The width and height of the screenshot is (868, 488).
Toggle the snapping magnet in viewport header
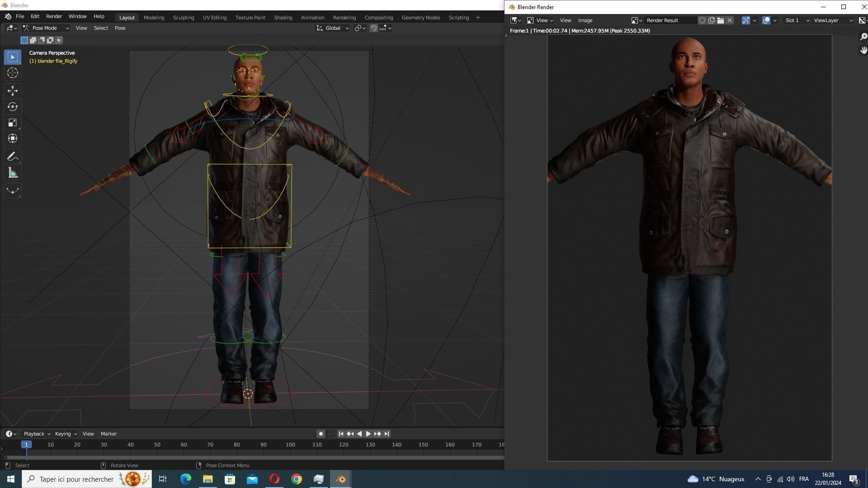(x=374, y=28)
